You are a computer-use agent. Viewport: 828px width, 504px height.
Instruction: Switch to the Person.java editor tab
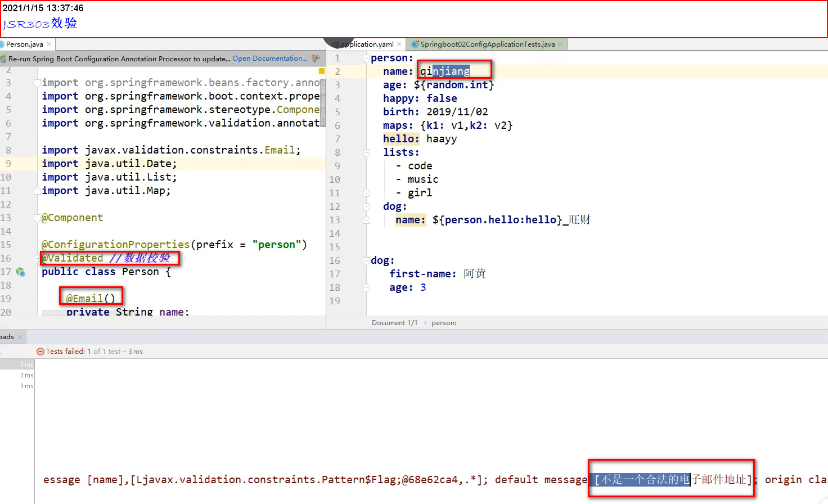click(x=25, y=44)
